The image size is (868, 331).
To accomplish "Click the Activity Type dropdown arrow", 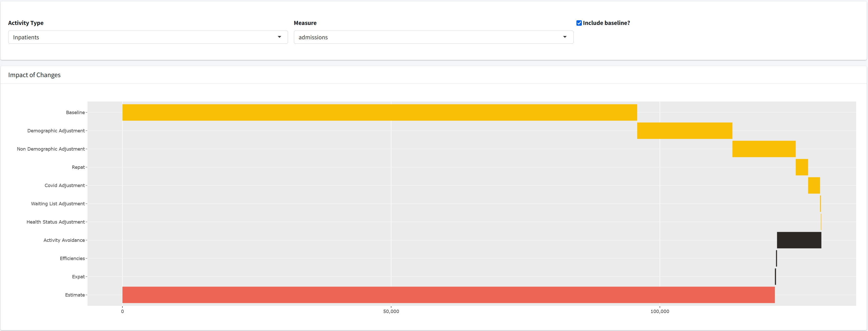I will click(x=279, y=37).
